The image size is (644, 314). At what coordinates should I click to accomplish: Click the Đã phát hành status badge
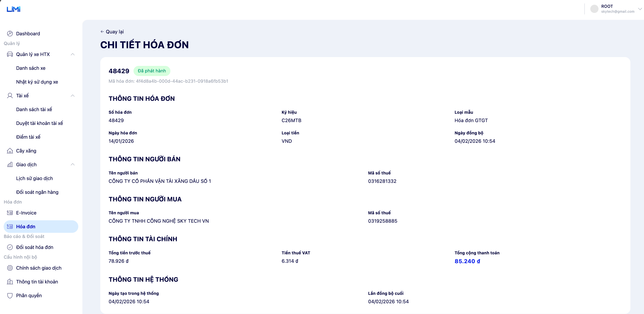(x=152, y=71)
